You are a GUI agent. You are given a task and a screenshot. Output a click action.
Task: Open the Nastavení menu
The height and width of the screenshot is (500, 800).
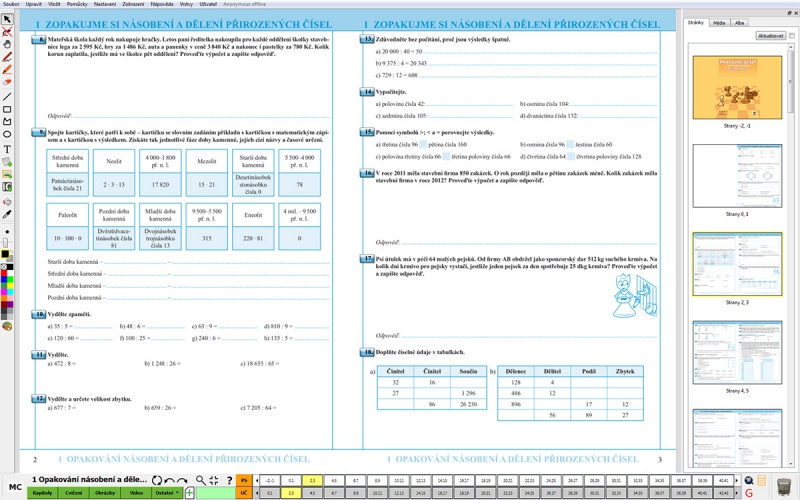pyautogui.click(x=105, y=4)
